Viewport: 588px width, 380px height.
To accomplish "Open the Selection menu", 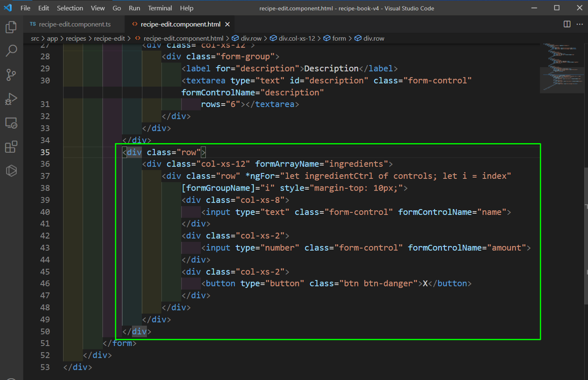I will 70,8.
